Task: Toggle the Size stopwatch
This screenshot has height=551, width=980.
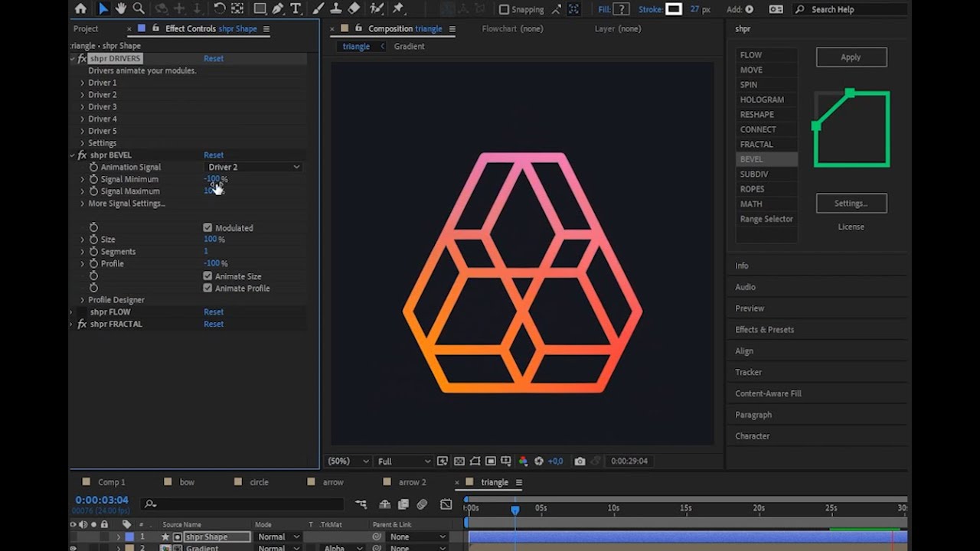Action: (x=93, y=240)
